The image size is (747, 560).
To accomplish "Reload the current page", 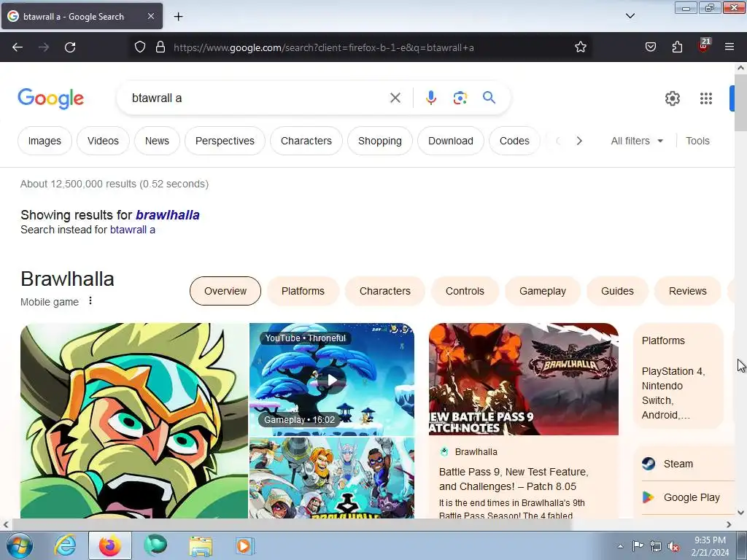I will [70, 47].
